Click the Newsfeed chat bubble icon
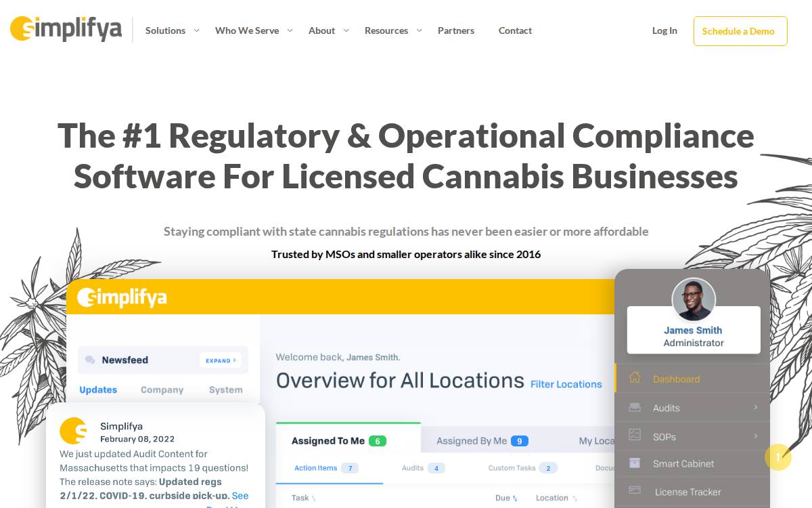The image size is (812, 508). [x=90, y=360]
